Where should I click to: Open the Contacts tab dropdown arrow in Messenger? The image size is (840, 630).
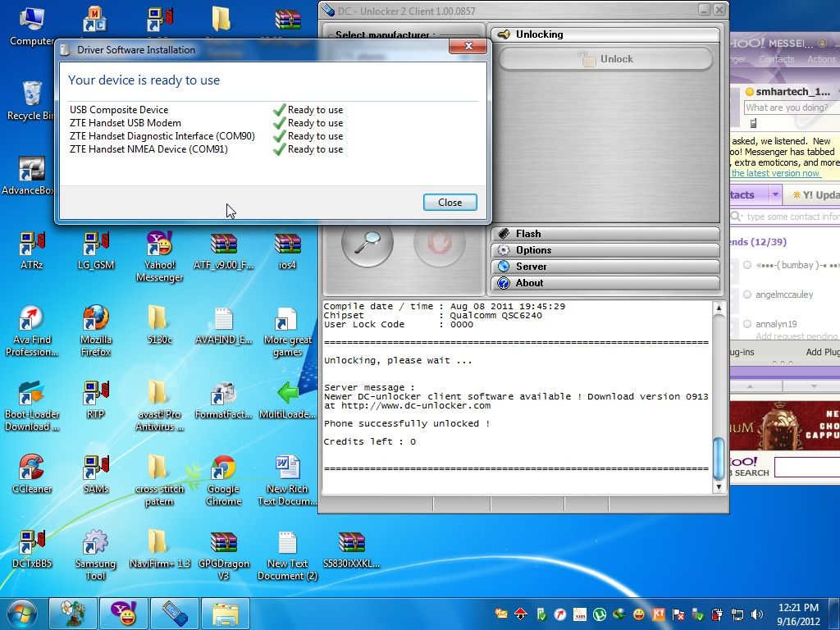point(775,195)
